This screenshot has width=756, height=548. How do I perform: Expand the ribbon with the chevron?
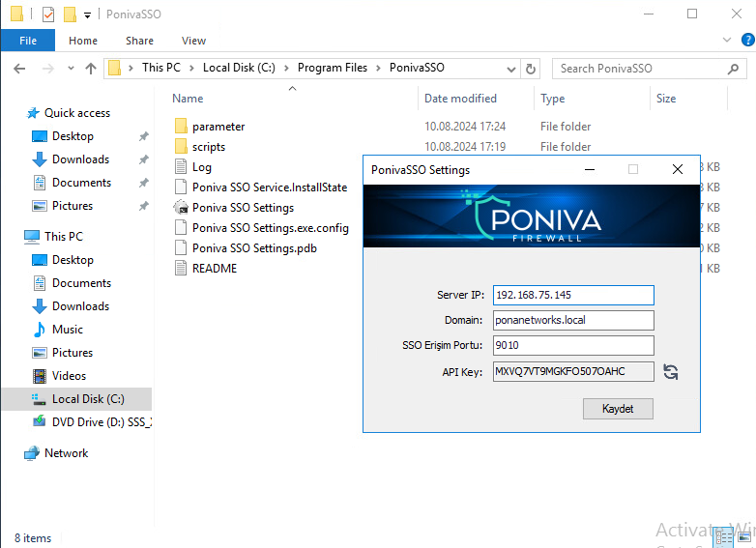coord(727,40)
